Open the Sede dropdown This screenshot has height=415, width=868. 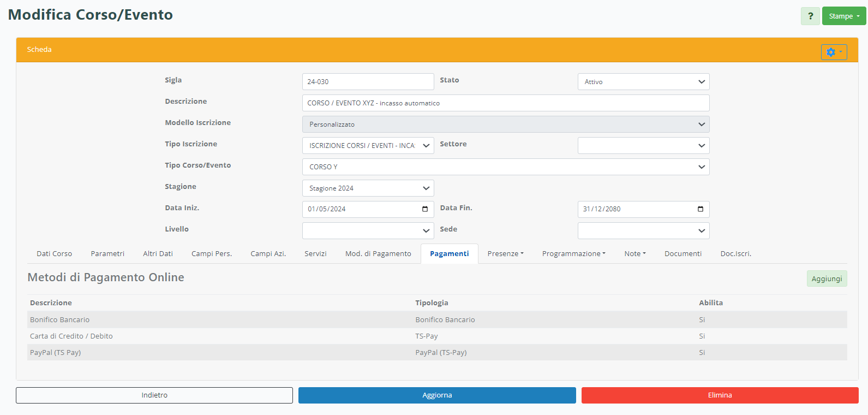click(643, 230)
